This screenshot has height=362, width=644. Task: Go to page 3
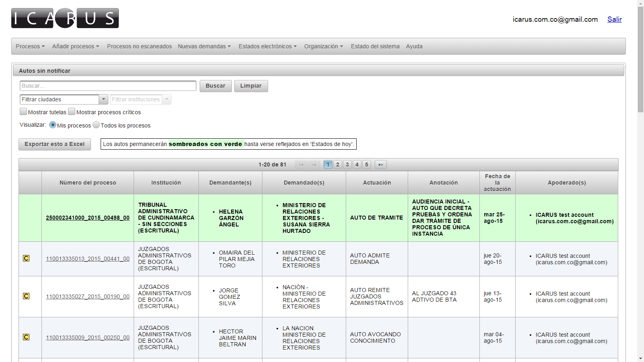(x=347, y=165)
